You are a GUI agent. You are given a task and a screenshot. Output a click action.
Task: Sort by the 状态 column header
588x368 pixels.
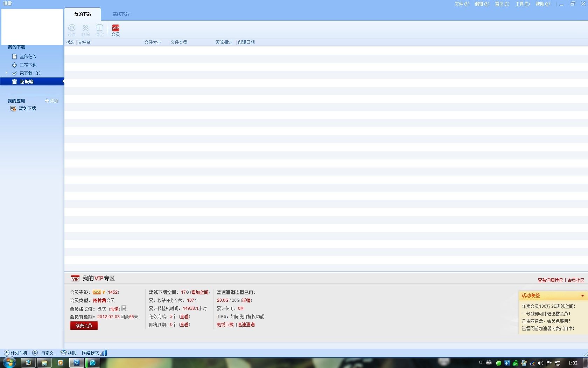(70, 42)
